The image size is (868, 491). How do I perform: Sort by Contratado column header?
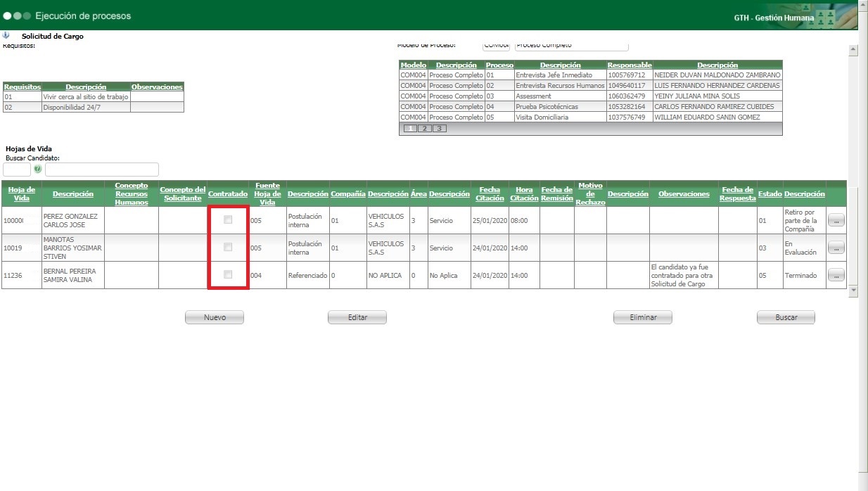point(228,193)
